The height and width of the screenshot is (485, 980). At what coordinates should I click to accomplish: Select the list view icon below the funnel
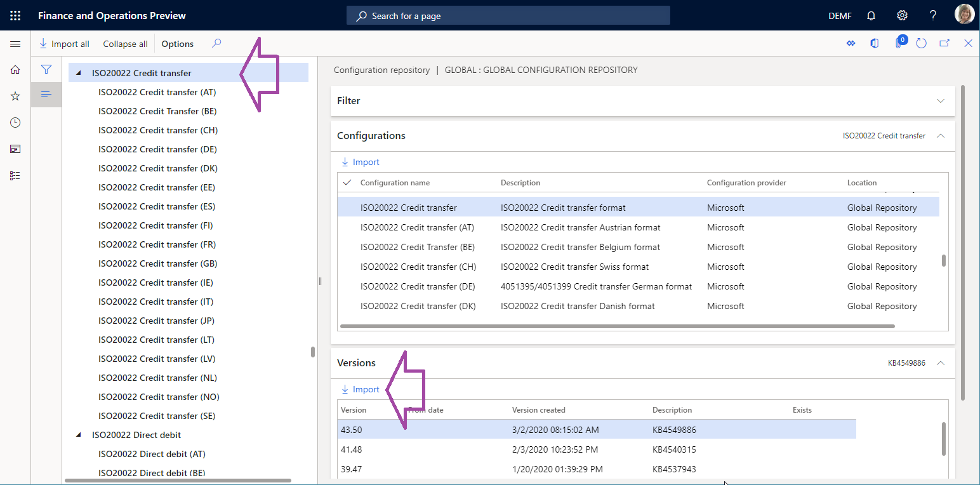(46, 94)
